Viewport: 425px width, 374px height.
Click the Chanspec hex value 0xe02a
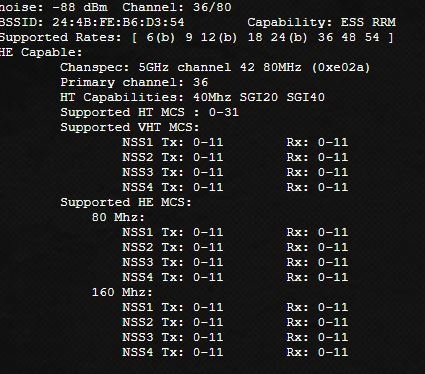(x=341, y=67)
